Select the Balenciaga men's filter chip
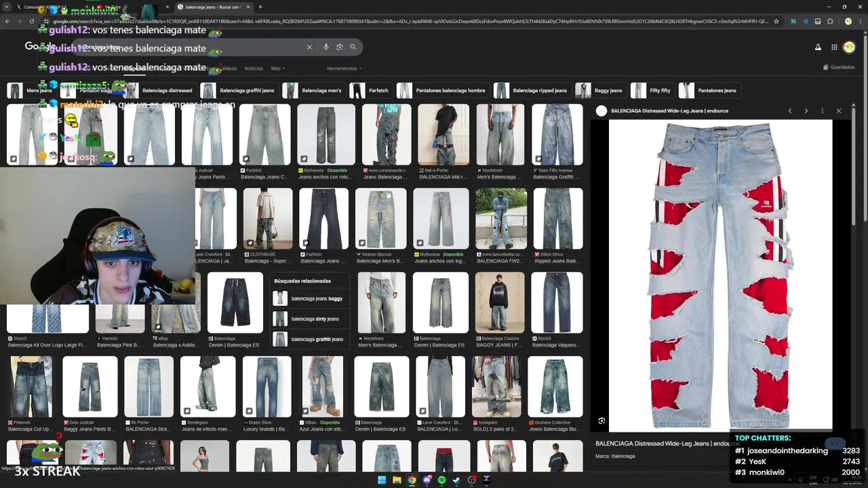Screen dimensions: 868x488 [x=314, y=90]
